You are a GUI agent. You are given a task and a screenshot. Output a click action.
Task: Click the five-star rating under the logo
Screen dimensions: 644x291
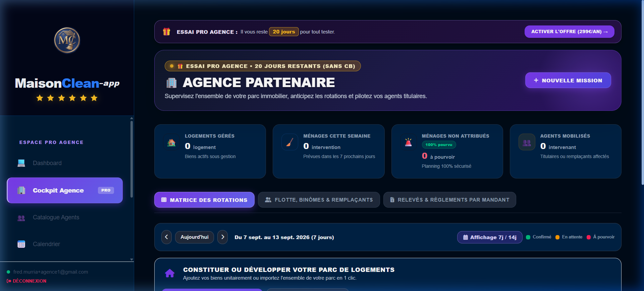point(67,98)
